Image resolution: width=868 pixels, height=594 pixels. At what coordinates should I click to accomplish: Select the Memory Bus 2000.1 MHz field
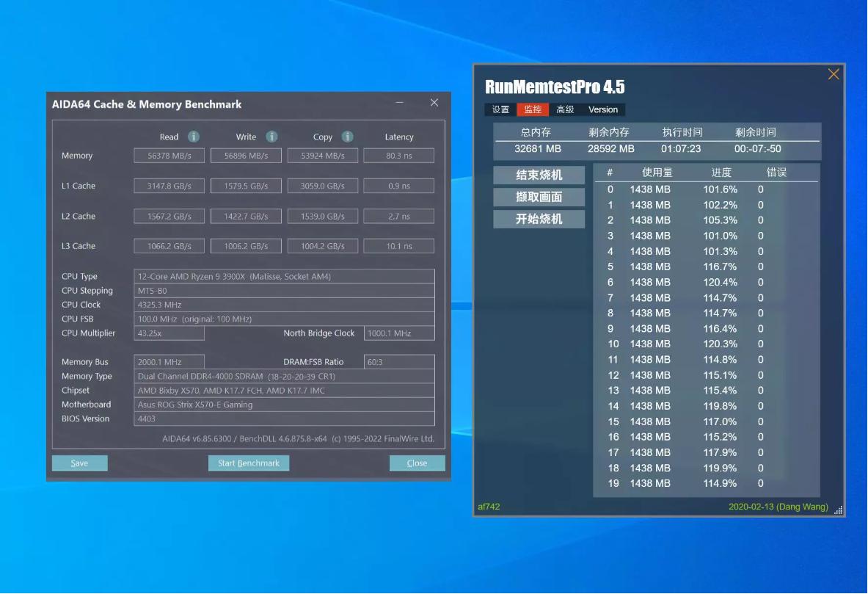click(169, 361)
